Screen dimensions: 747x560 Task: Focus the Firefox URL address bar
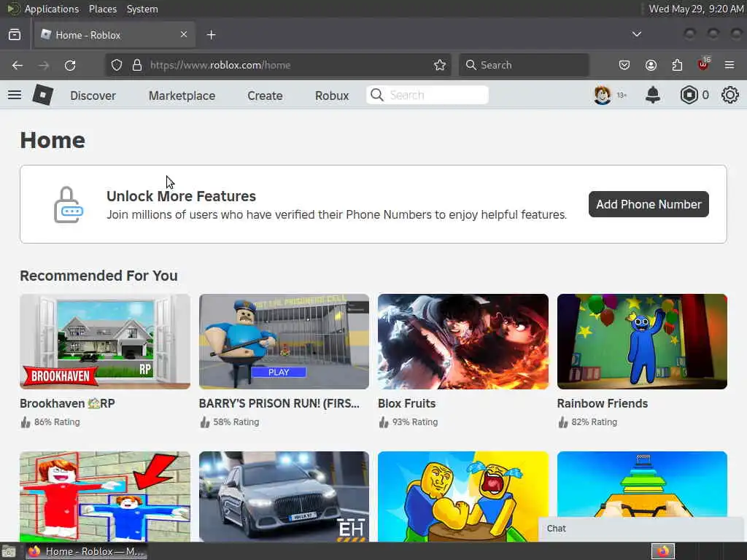click(x=278, y=65)
